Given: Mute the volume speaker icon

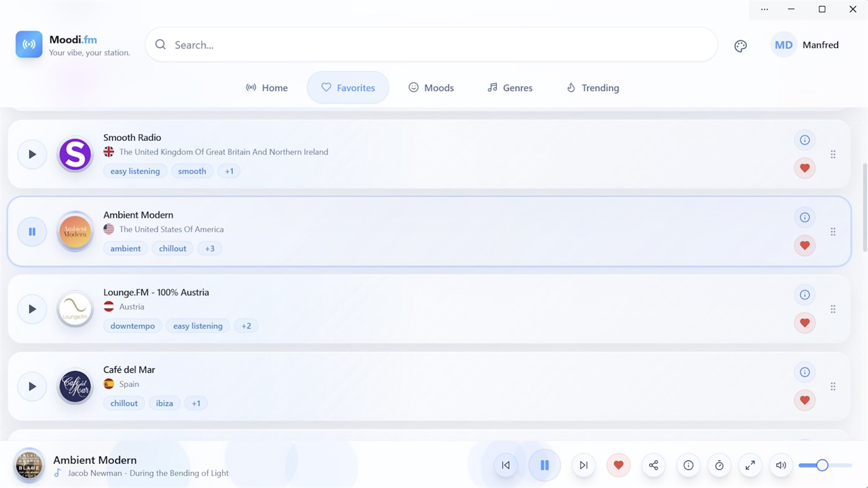Looking at the screenshot, I should [781, 465].
